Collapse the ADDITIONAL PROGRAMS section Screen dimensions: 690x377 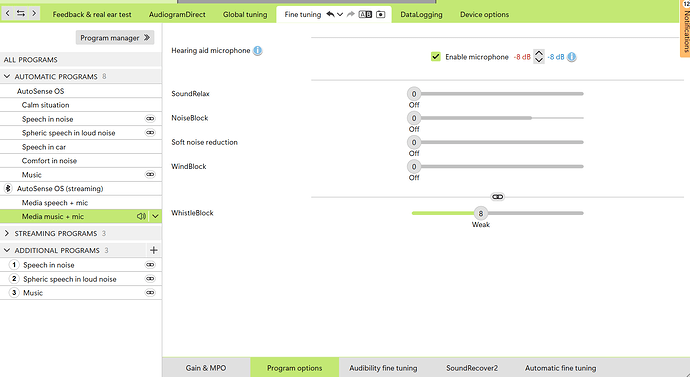pos(7,250)
